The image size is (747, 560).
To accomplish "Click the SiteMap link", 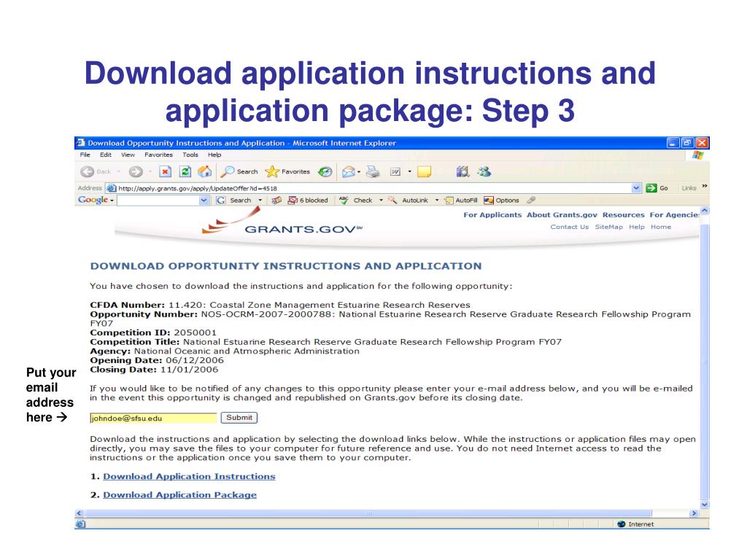I will pos(609,227).
